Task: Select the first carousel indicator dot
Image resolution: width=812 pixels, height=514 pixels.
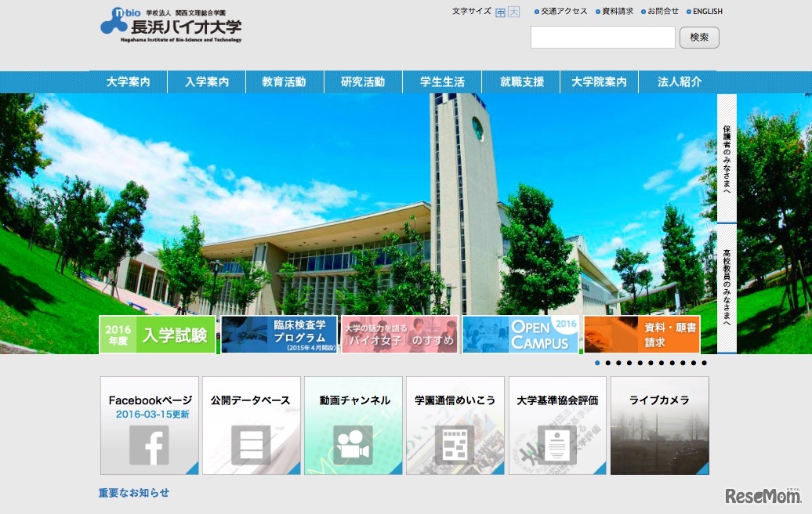Action: pos(598,363)
